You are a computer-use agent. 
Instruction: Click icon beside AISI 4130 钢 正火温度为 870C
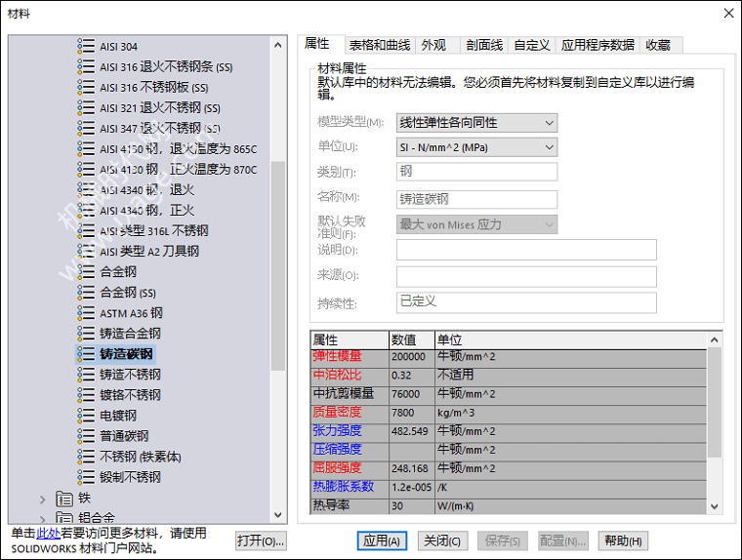tap(86, 169)
